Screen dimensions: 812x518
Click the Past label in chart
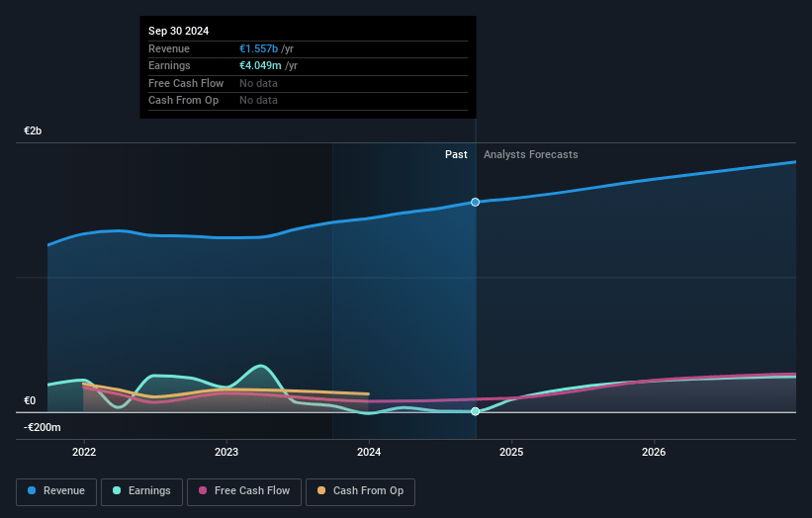coord(456,154)
